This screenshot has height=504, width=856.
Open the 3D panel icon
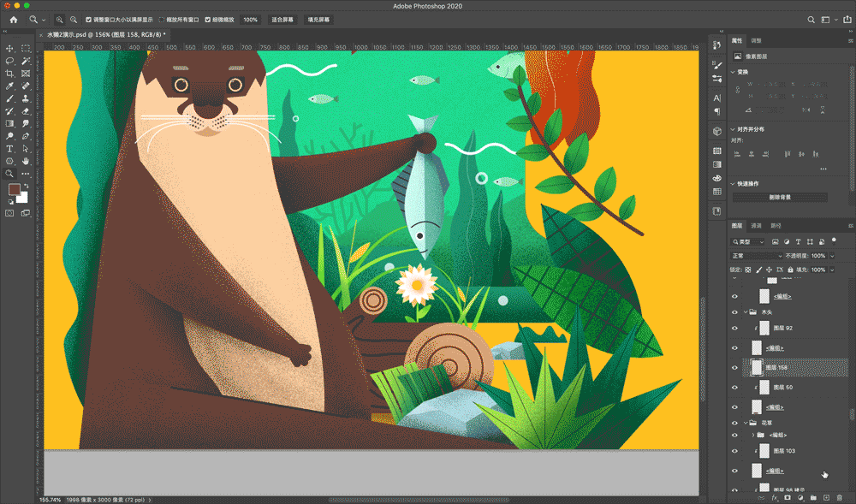(716, 132)
